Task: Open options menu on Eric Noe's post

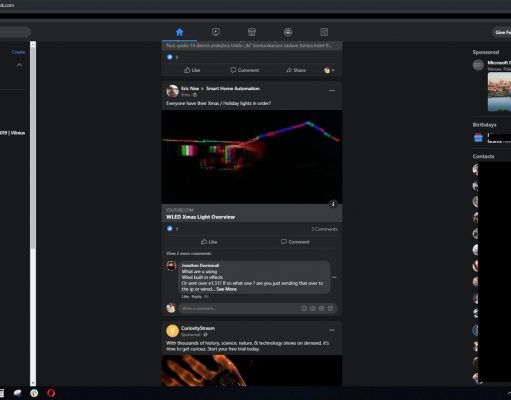Action: [x=332, y=90]
